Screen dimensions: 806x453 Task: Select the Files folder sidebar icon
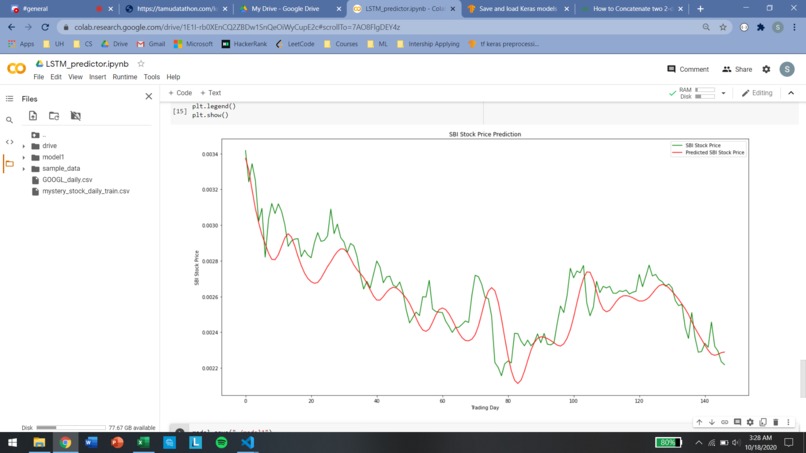(9, 164)
